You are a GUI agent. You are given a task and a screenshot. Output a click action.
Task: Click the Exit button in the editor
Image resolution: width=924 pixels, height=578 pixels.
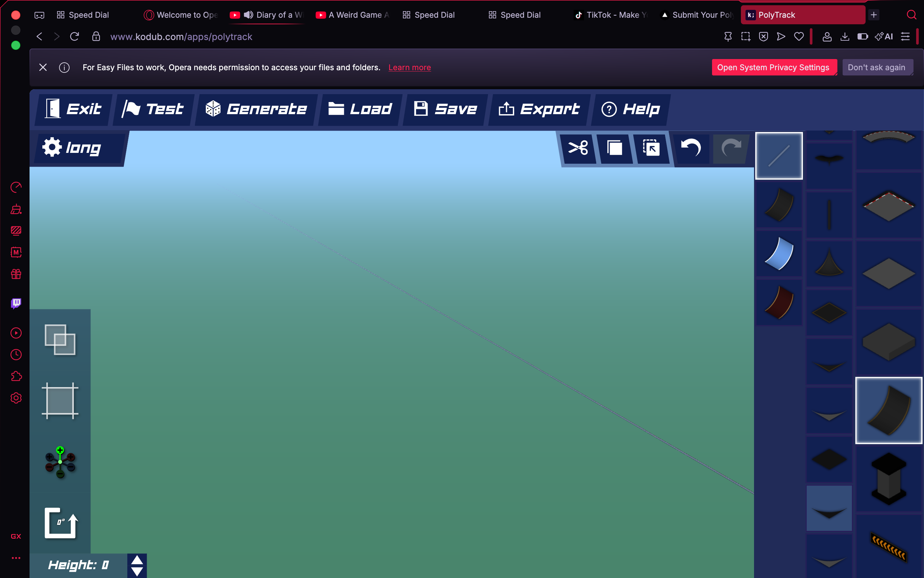point(73,109)
